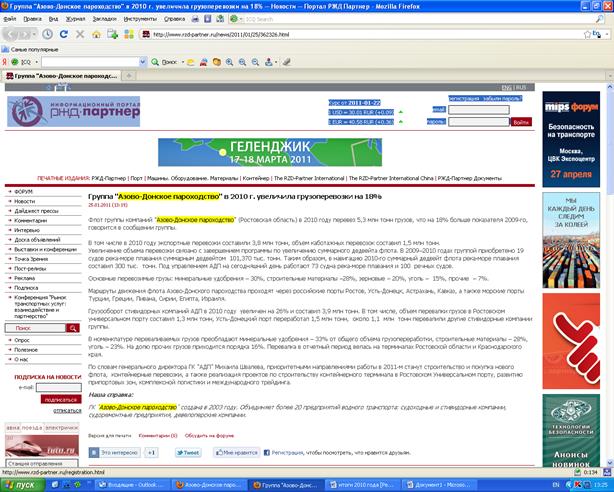Viewport: 614px width, 492px height.
Task: Click the browser Back arrow button
Action: coord(11,34)
